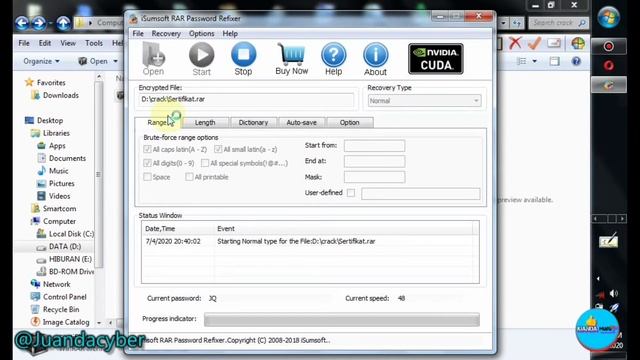This screenshot has height=360, width=640.
Task: Enable the Space checkbox
Action: [x=147, y=177]
